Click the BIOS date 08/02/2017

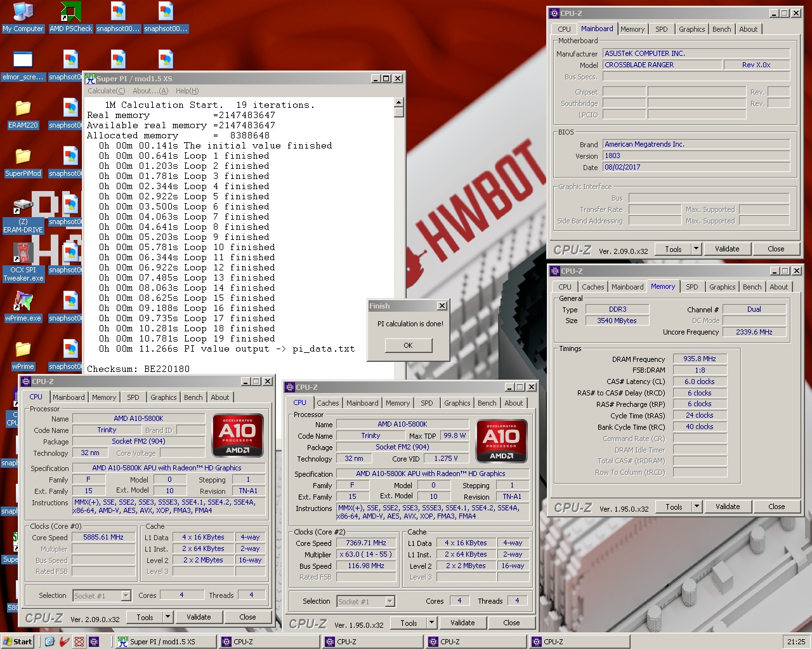pyautogui.click(x=696, y=167)
